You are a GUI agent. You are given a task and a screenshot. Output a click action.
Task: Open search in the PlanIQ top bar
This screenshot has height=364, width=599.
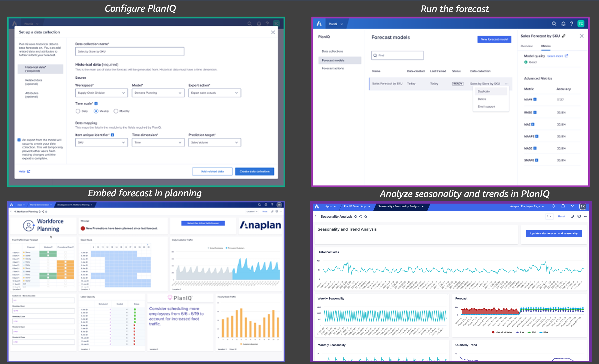click(250, 24)
